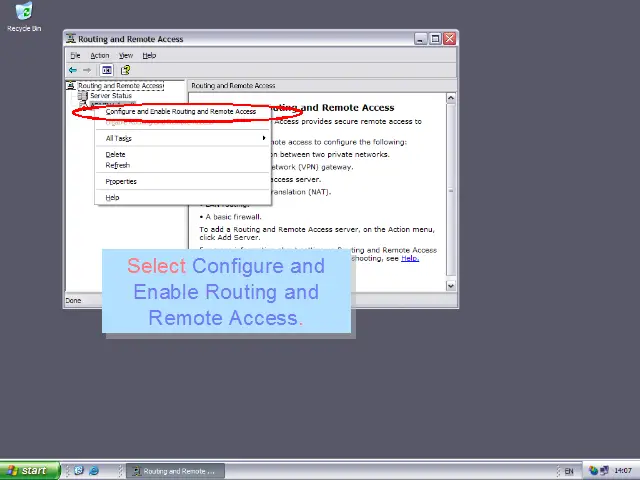640x480 pixels.
Task: Open the Recycle Bin desktop icon
Action: pos(24,16)
